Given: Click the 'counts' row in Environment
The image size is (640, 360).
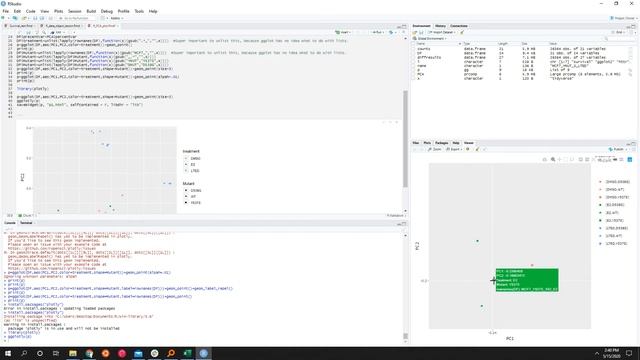Looking at the screenshot, I should [522, 49].
